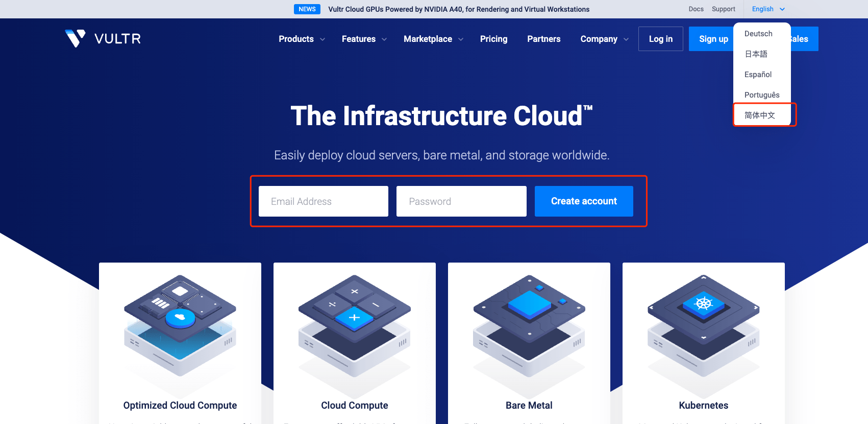Open the Docs link
868x424 pixels.
point(696,9)
